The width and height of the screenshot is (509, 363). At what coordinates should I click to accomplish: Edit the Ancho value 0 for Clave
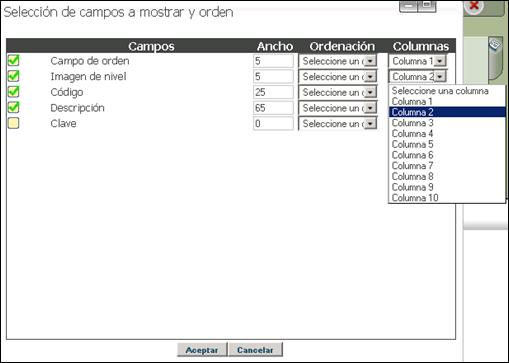point(273,124)
